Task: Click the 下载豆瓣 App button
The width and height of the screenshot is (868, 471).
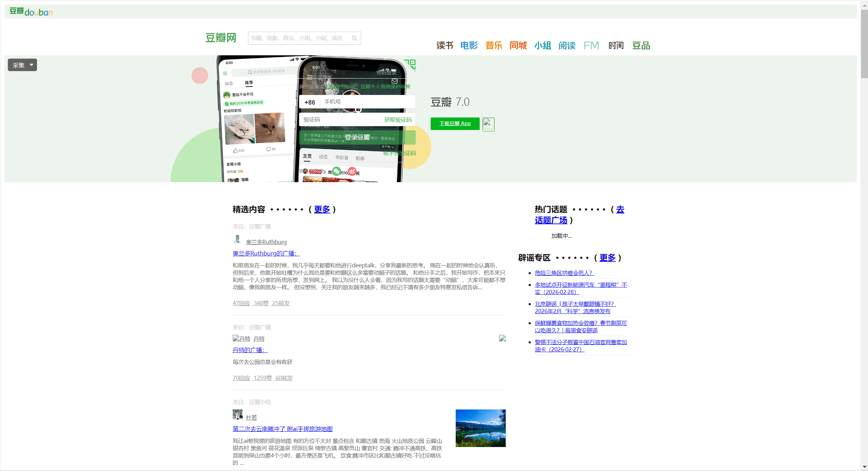Action: pyautogui.click(x=455, y=123)
